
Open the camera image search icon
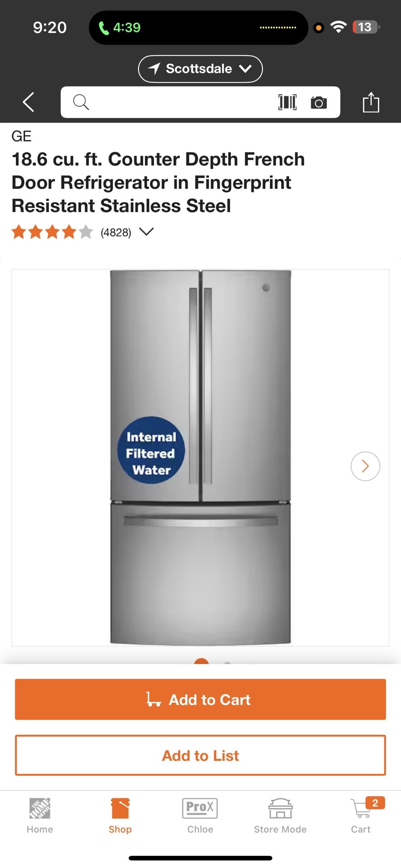tap(319, 103)
